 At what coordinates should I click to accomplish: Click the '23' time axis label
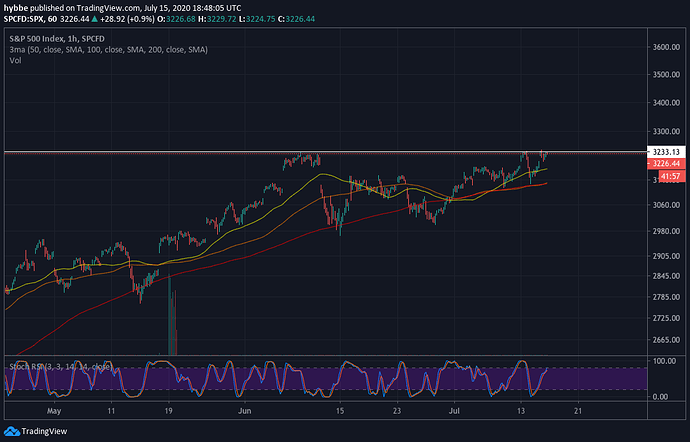pos(397,411)
